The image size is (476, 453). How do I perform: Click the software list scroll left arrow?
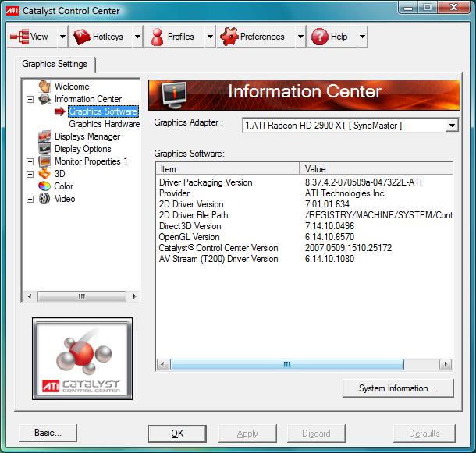[x=163, y=364]
